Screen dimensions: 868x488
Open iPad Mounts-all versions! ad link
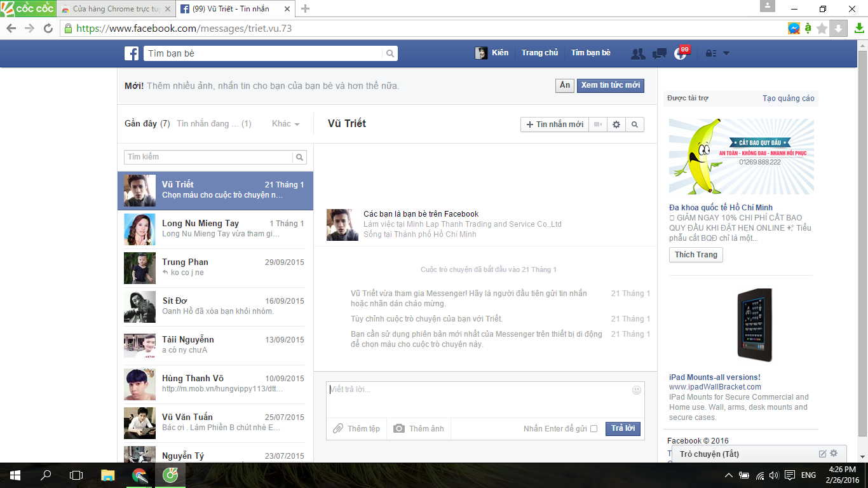coord(714,377)
